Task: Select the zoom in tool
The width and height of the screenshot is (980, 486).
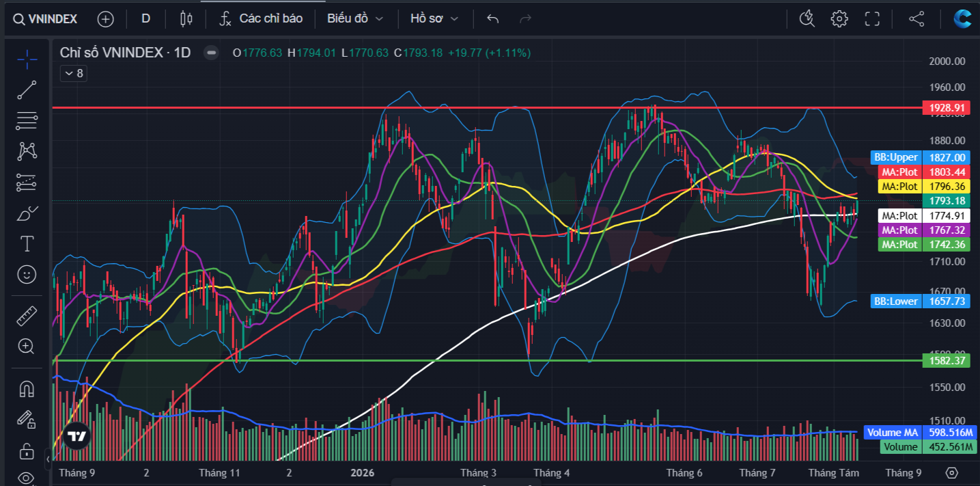Action: [27, 346]
